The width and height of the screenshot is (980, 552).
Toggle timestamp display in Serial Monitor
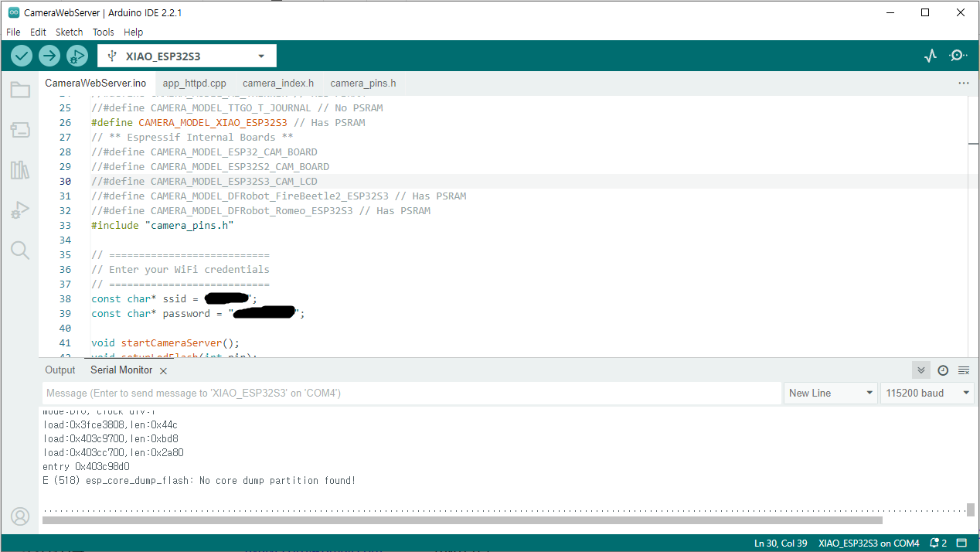(943, 370)
